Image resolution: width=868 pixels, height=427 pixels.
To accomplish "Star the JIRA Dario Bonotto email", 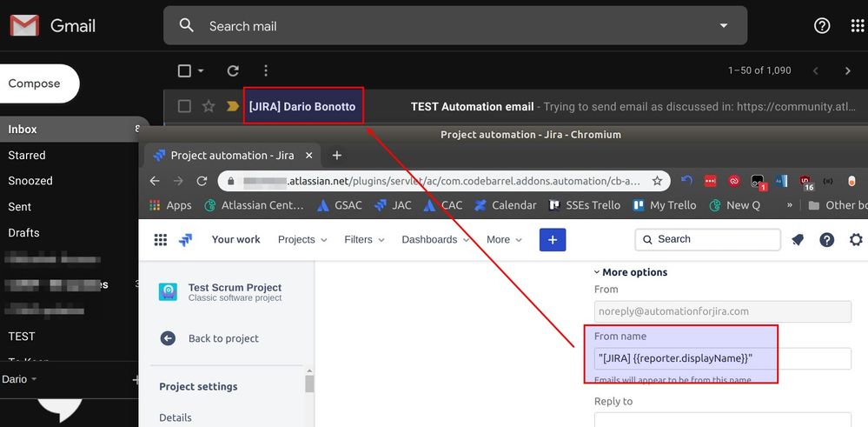I will [209, 106].
